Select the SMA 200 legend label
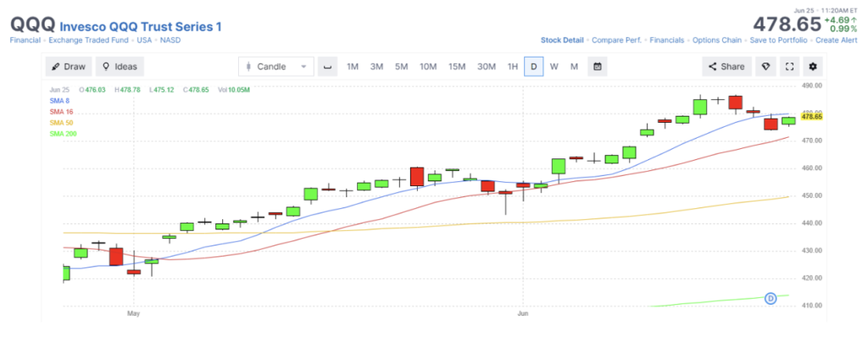 pyautogui.click(x=63, y=134)
